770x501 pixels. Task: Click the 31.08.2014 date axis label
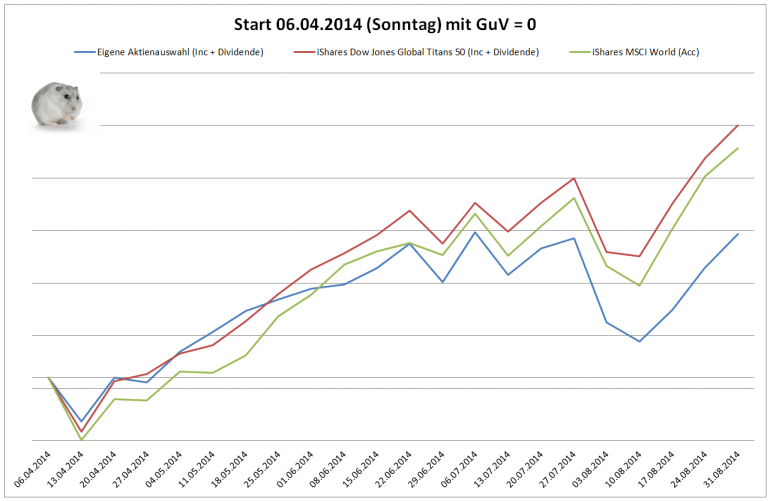tap(721, 470)
